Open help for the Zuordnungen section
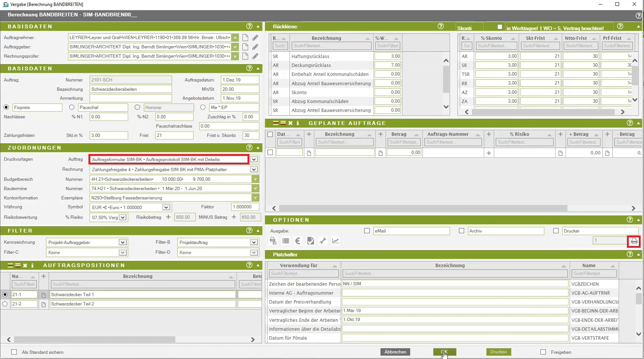 249,148
